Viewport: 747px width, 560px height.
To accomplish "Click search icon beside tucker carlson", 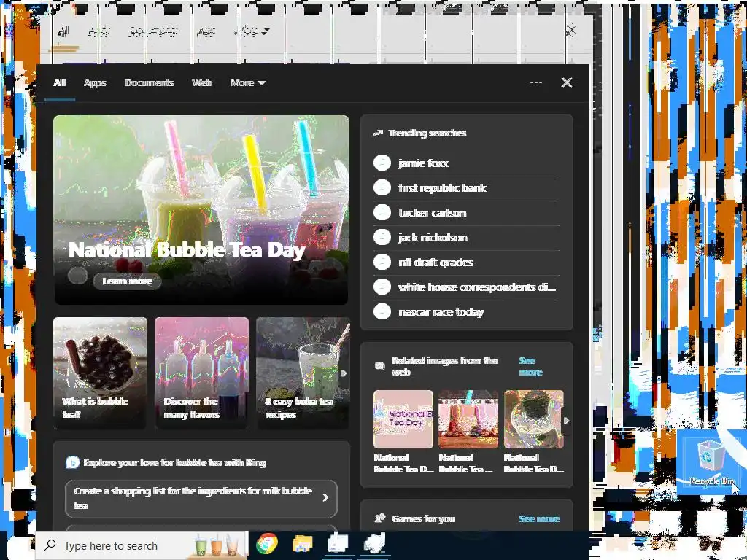I will (382, 212).
